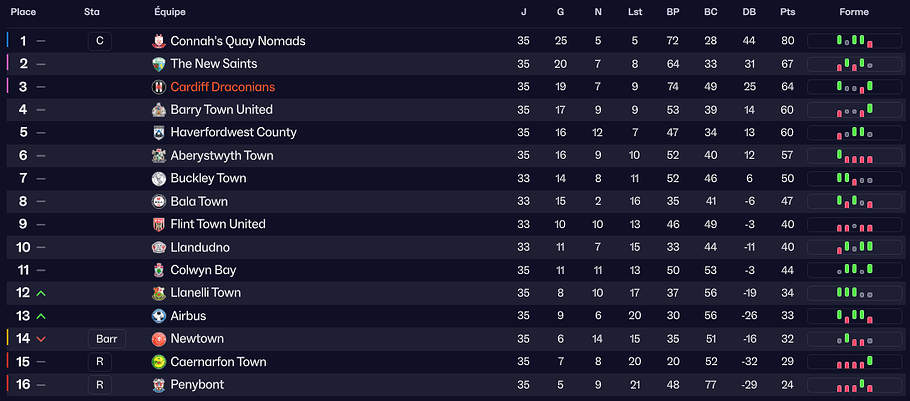This screenshot has height=401, width=910.
Task: Click Newtown's red down arrow indicator
Action: click(x=41, y=339)
